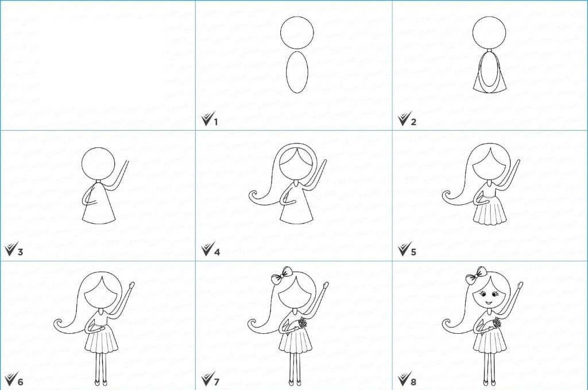Click the hair bow in step 7
Viewport: 588px width, 390px height.
point(281,275)
